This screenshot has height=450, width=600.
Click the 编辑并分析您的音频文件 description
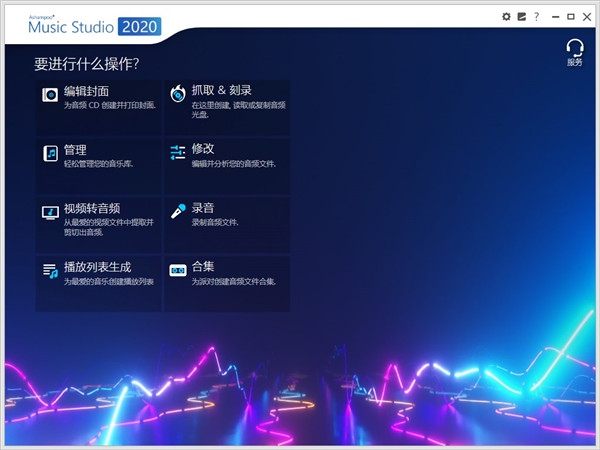tap(234, 164)
